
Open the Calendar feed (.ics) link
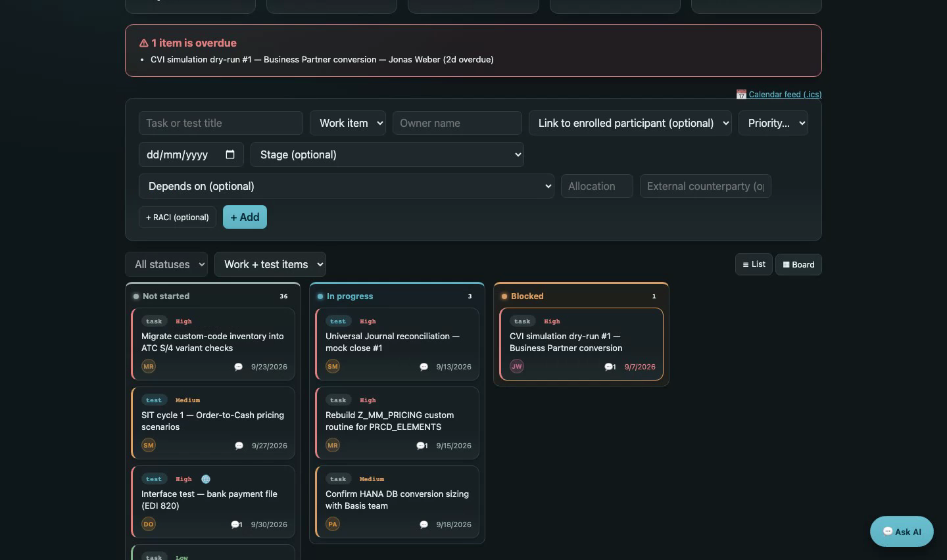click(x=785, y=95)
